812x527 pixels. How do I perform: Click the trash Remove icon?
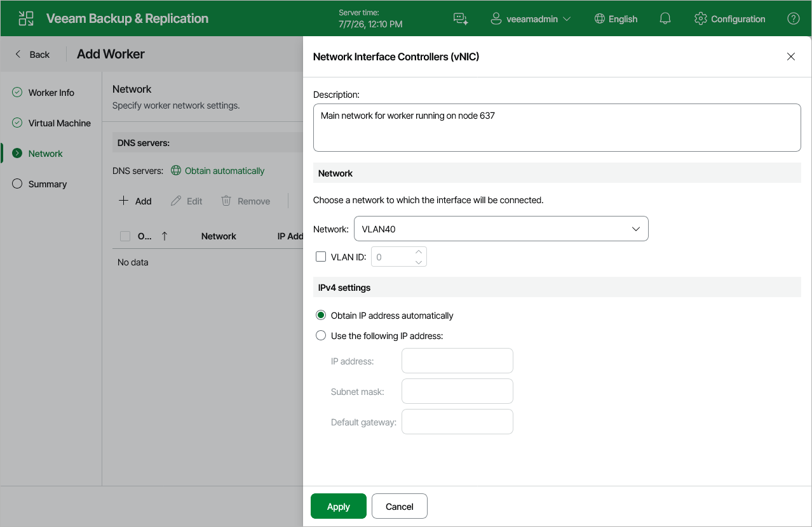(226, 201)
